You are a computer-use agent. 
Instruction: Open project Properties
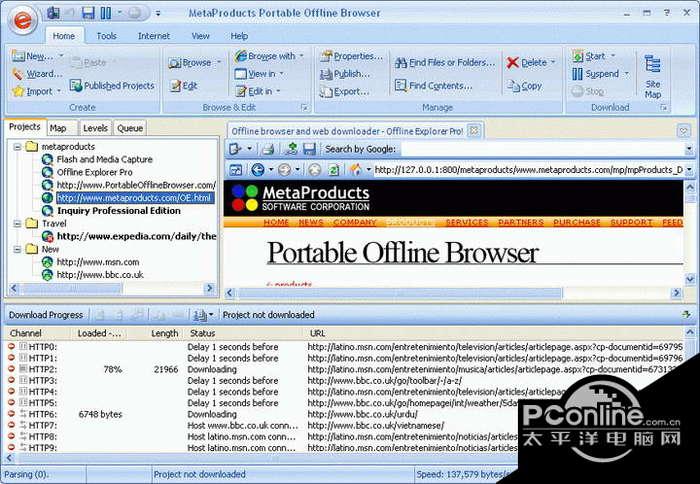(x=352, y=56)
